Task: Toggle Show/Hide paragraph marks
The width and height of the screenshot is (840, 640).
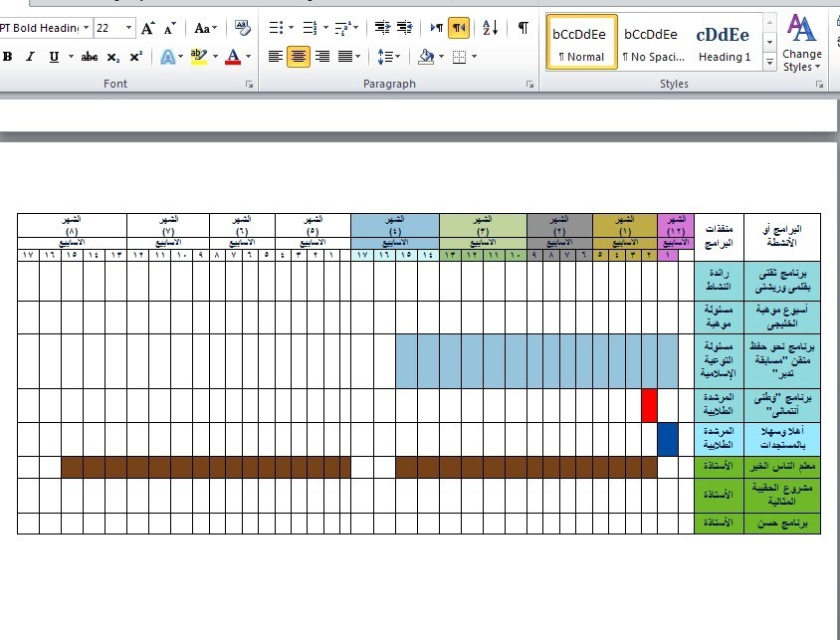Action: [x=523, y=27]
